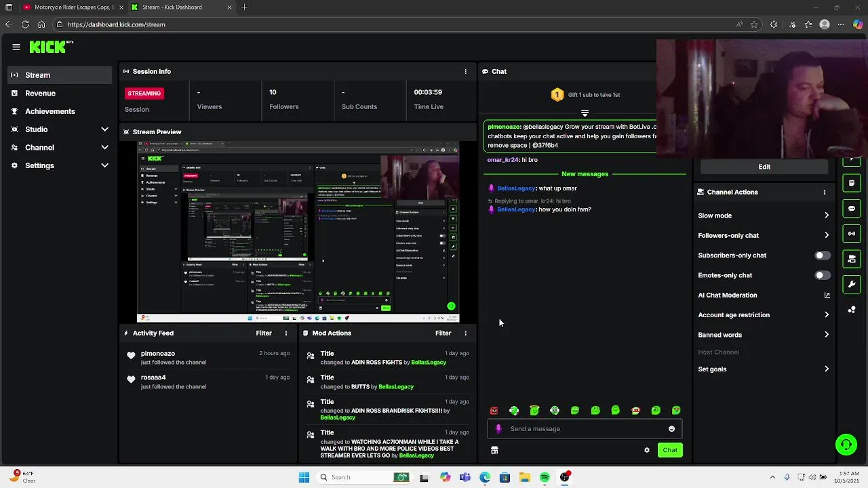Open Activity Feed Filter
This screenshot has height=488, width=868.
coord(264,333)
